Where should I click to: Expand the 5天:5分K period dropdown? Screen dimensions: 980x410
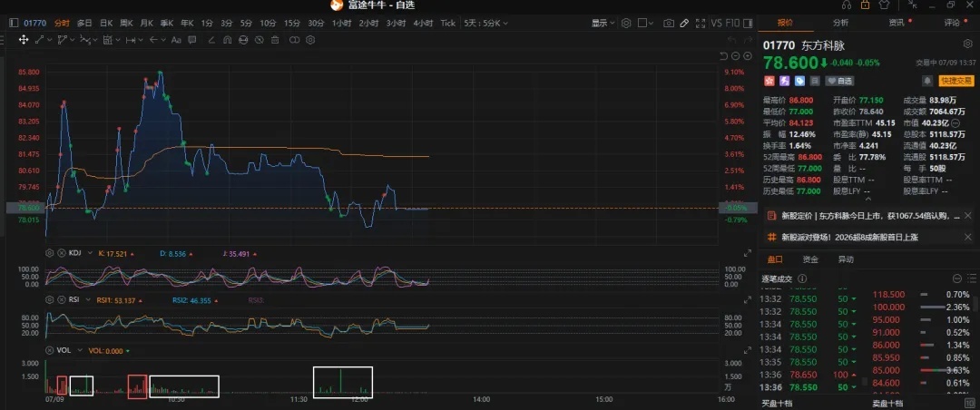click(485, 23)
